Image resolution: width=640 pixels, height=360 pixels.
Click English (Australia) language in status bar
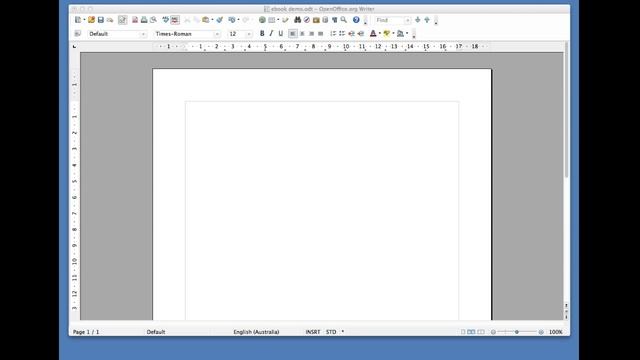tap(256, 332)
